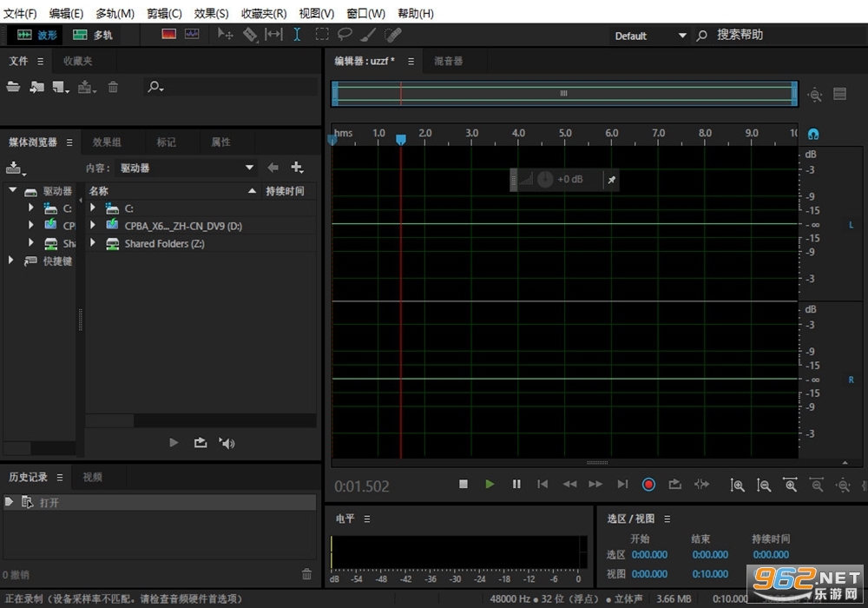Click the history panel trash icon
This screenshot has height=608, width=868.
306,574
